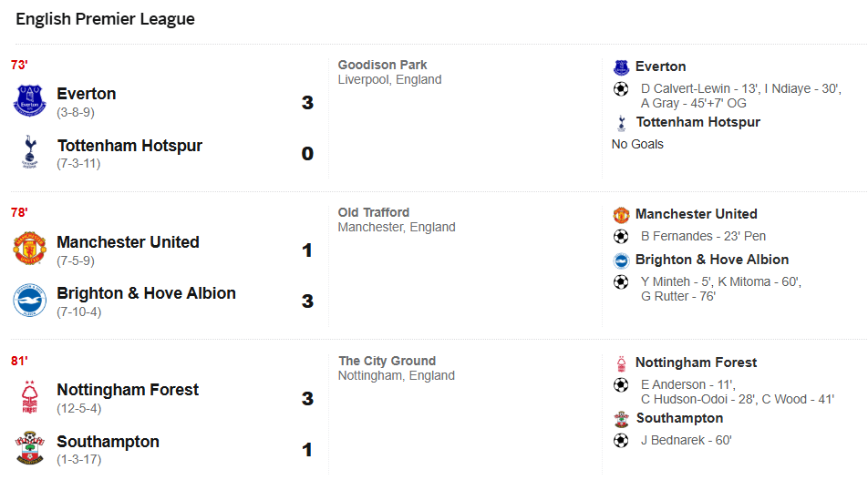868x480 pixels.
Task: Click the English Premier League heading
Action: [105, 19]
